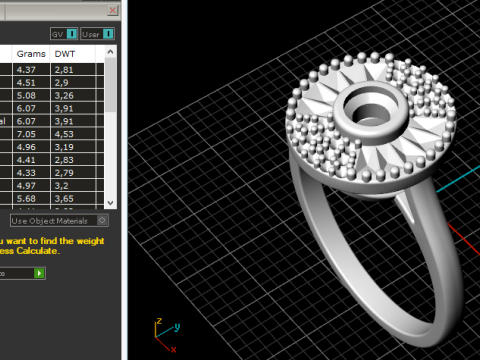Select the 2,79 DWT cell
The image size is (480, 360).
73,173
